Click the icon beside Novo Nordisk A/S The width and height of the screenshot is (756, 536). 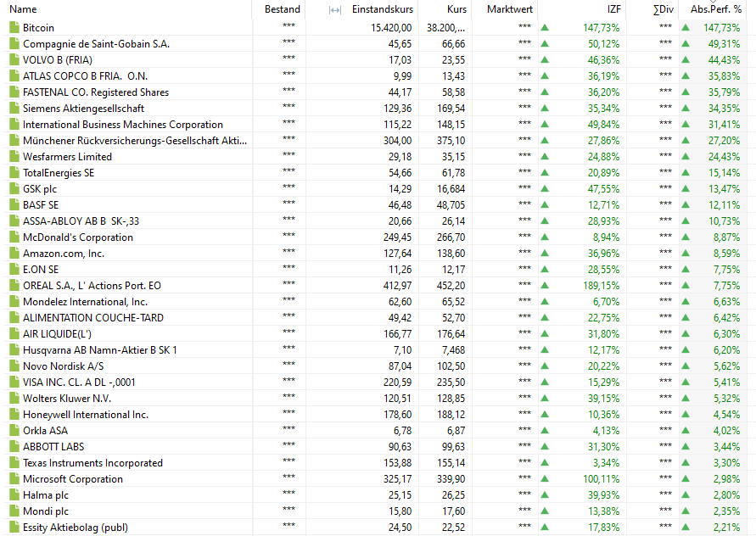point(14,366)
